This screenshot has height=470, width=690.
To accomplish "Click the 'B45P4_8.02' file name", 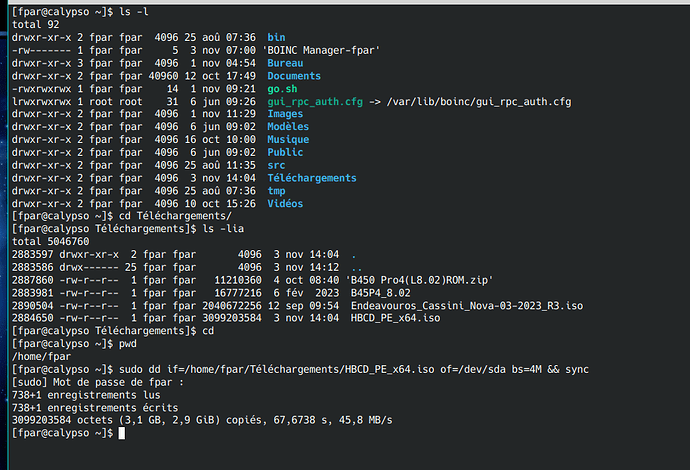I will 380,293.
